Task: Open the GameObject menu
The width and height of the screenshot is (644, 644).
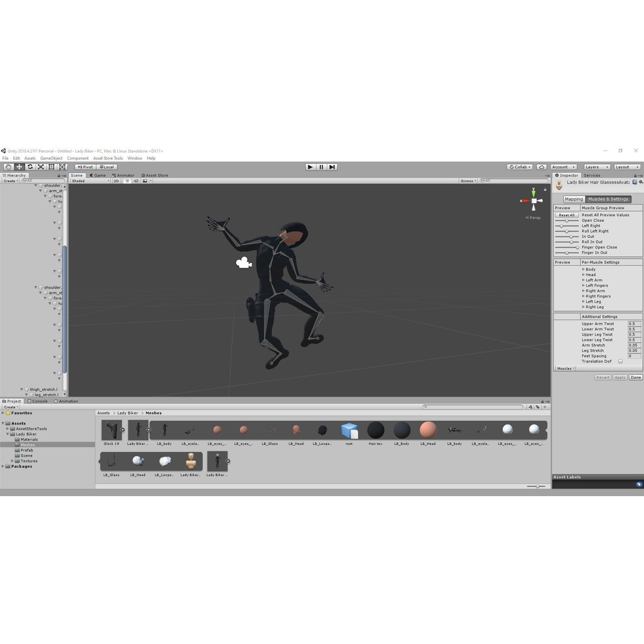Action: point(51,158)
